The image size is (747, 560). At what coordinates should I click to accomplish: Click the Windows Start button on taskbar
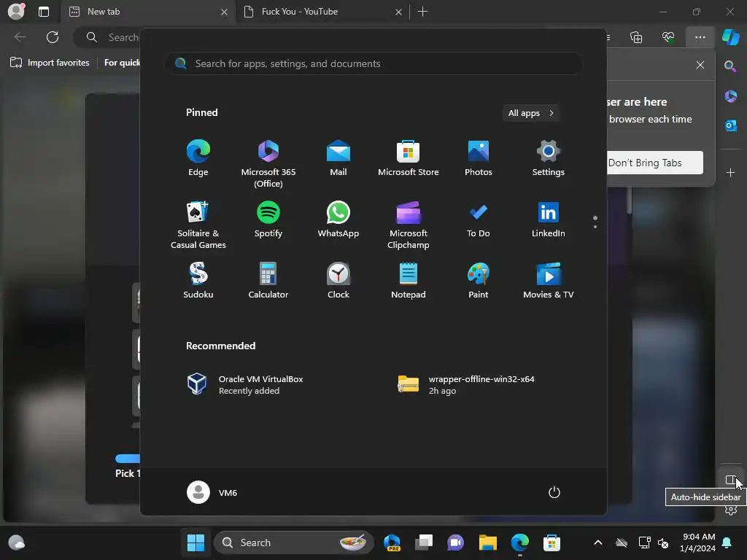(196, 542)
